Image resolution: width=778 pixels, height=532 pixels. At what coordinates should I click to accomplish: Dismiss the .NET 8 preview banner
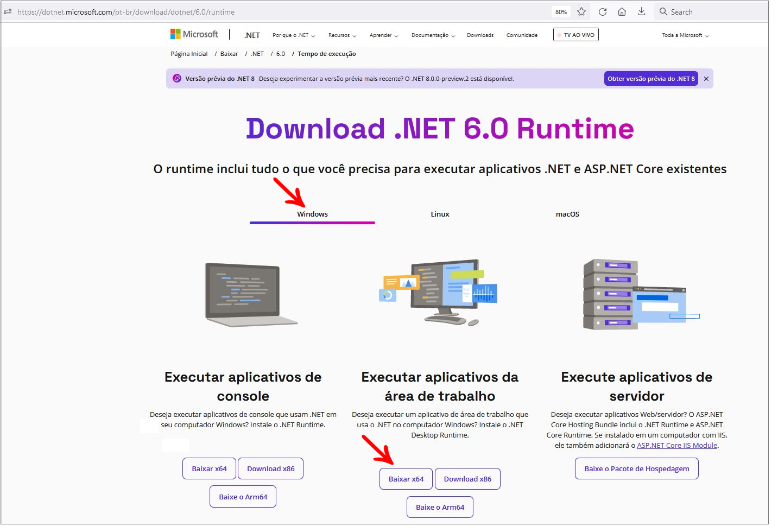point(706,79)
